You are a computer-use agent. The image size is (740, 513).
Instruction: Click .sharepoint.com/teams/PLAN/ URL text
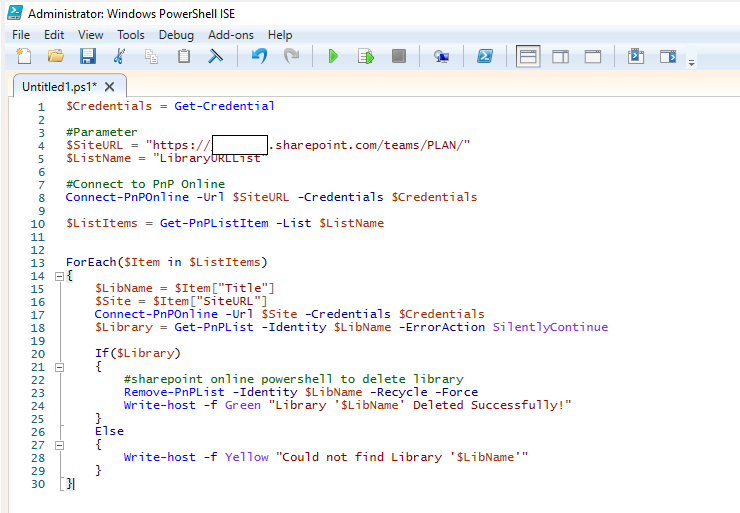tap(366, 145)
